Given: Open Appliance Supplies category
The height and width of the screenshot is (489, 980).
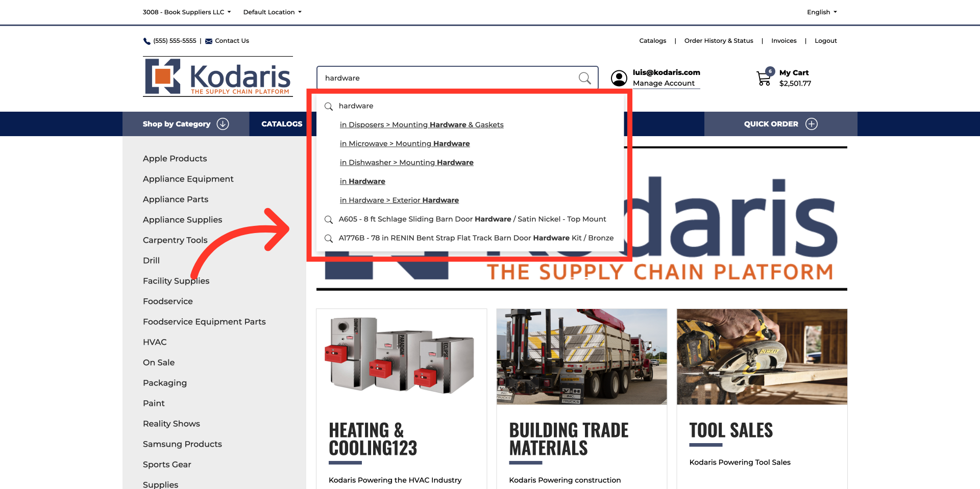Looking at the screenshot, I should (182, 220).
